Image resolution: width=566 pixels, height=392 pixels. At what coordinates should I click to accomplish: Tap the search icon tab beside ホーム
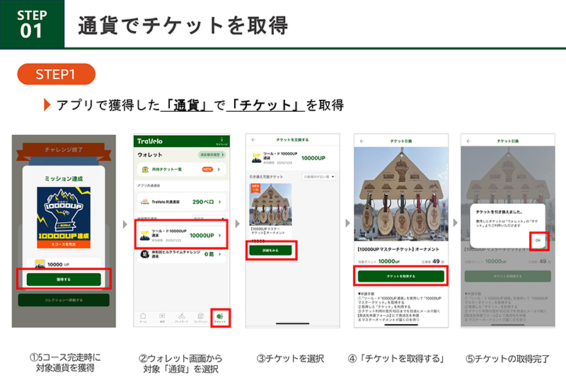[x=162, y=318]
